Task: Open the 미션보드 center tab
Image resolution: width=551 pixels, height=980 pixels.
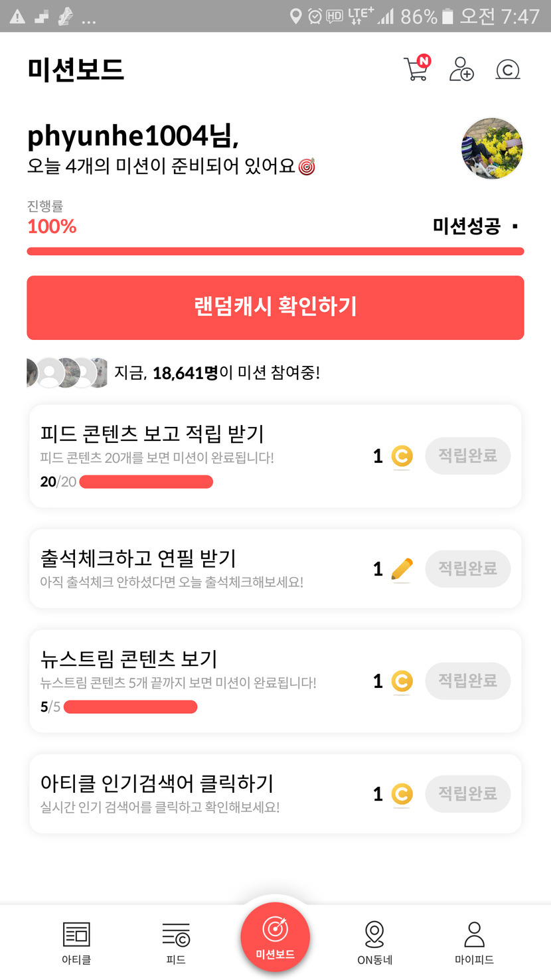Action: (275, 937)
